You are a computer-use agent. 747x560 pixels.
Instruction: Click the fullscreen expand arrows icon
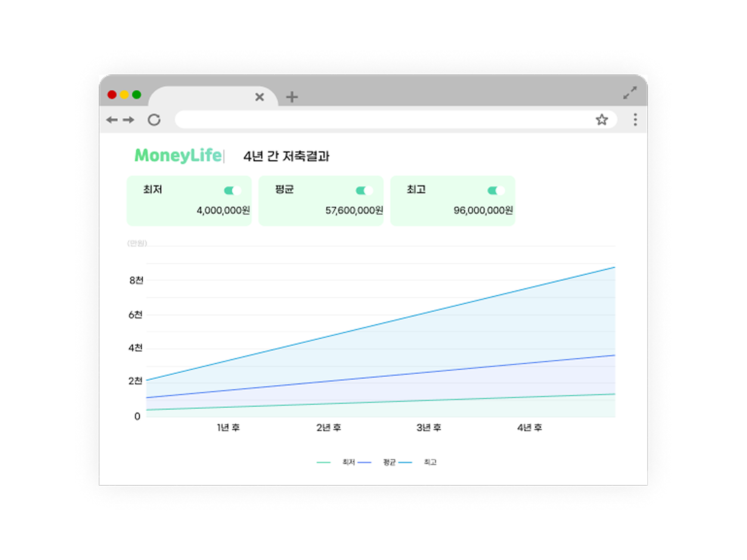click(630, 93)
